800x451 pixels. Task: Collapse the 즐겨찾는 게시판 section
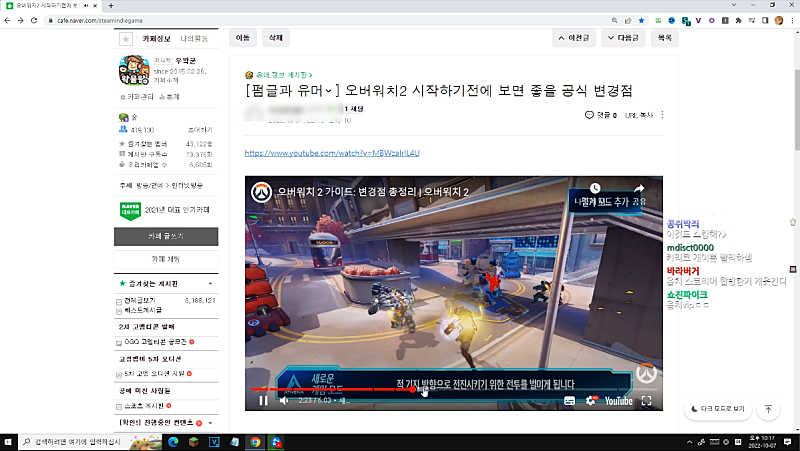pyautogui.click(x=210, y=284)
